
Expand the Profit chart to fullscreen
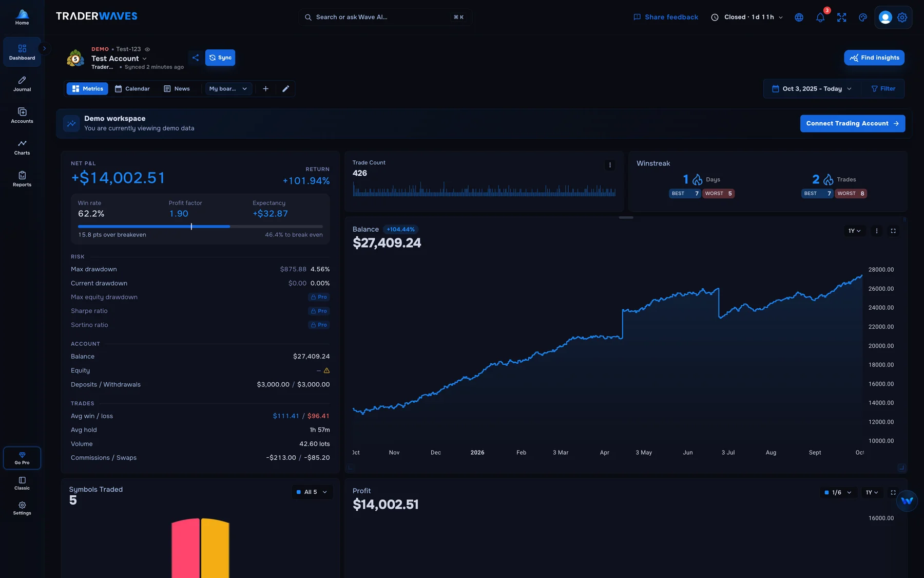(x=893, y=492)
